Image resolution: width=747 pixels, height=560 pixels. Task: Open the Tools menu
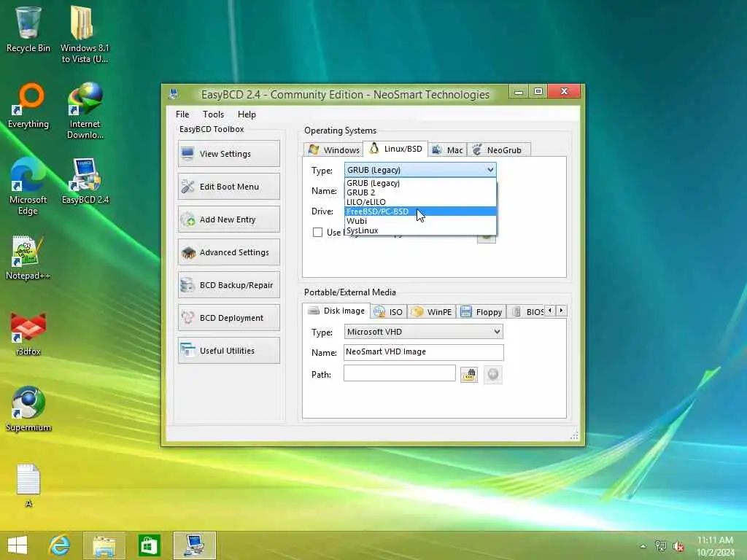213,114
